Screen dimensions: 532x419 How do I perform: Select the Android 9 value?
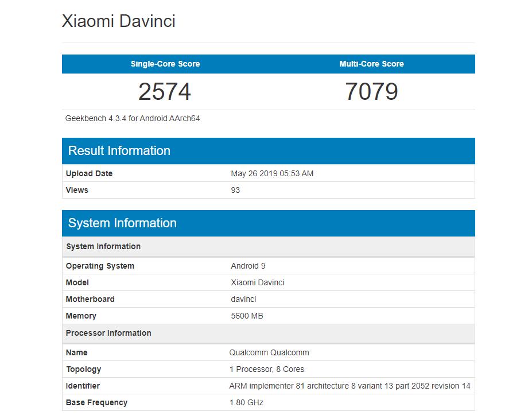click(x=248, y=266)
